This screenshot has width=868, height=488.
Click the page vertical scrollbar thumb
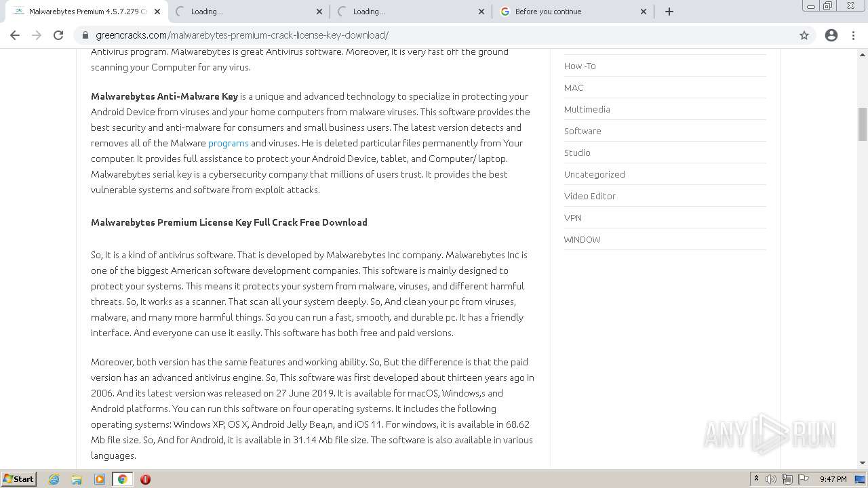(x=863, y=124)
